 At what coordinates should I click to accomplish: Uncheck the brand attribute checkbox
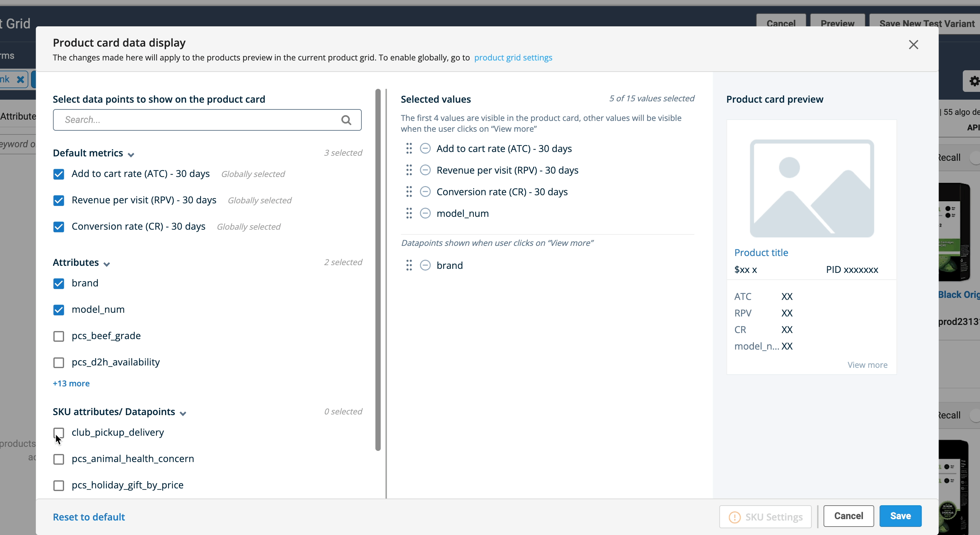(x=59, y=283)
